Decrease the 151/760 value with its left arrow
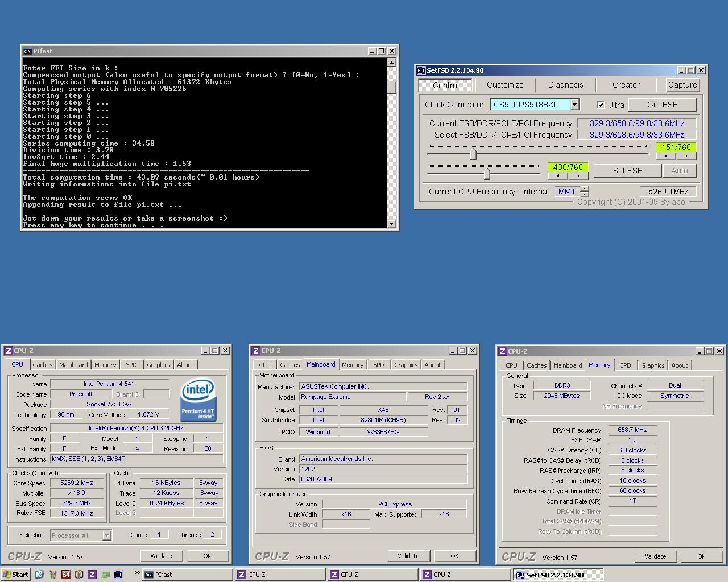Image resolution: width=728 pixels, height=582 pixels. [666, 156]
